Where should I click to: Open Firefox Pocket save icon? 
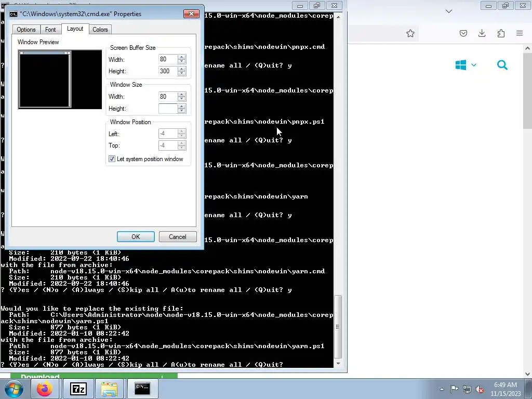click(x=463, y=33)
